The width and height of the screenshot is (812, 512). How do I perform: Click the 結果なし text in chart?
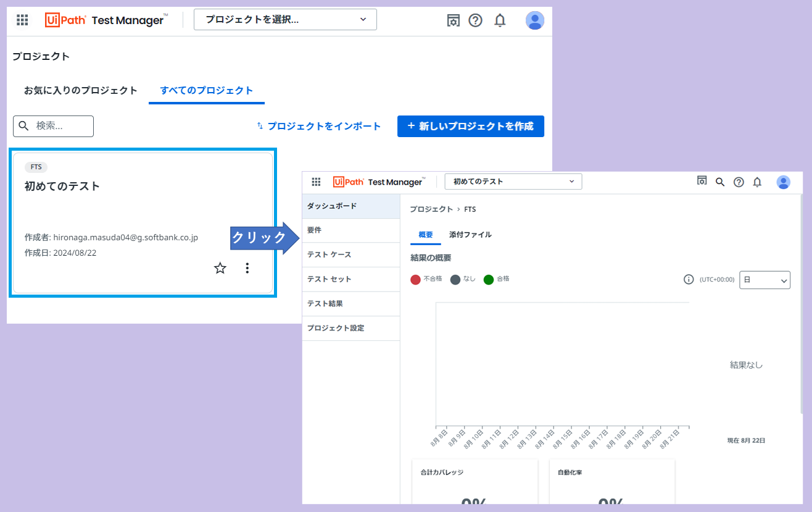(x=747, y=365)
